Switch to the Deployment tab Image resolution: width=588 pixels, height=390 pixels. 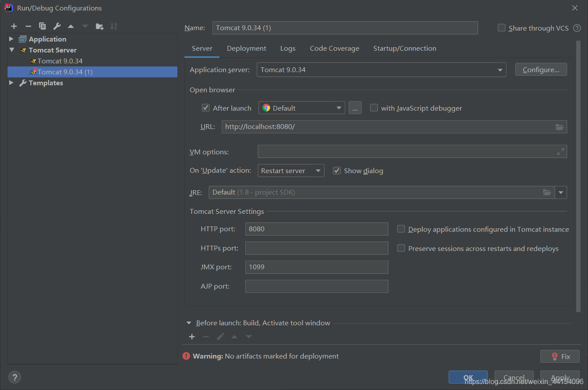coord(247,49)
